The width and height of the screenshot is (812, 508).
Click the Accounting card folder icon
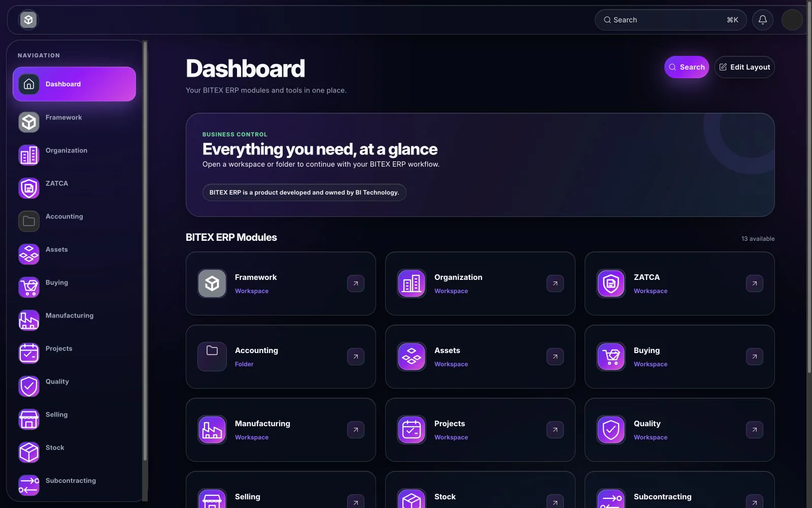pyautogui.click(x=212, y=357)
